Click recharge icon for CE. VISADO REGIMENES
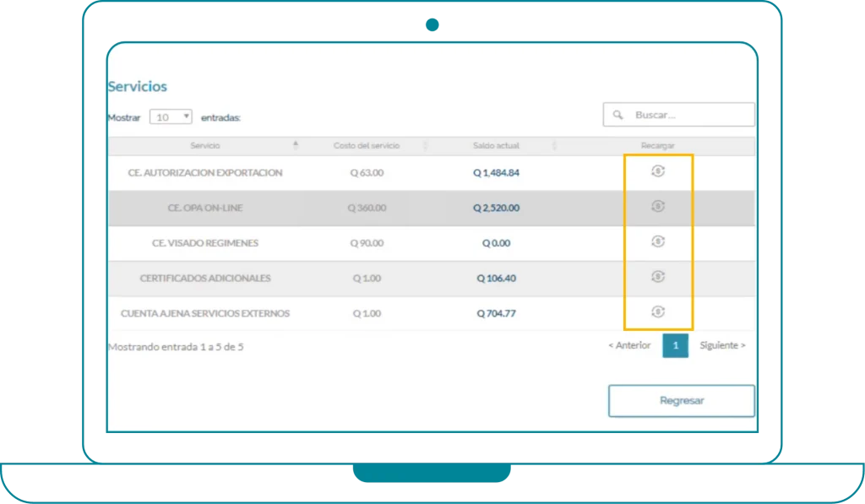 coord(658,241)
